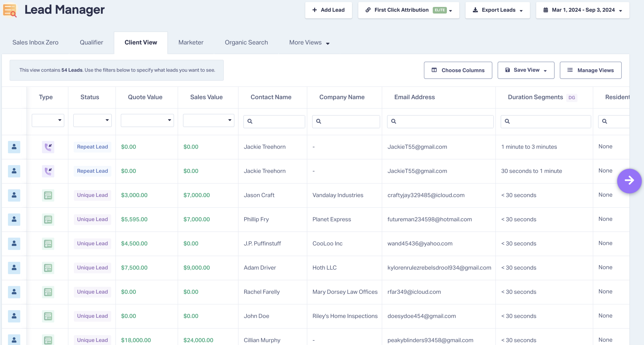This screenshot has width=644, height=345.
Task: Open contact profile icon for Jason Craft row
Action: [14, 195]
